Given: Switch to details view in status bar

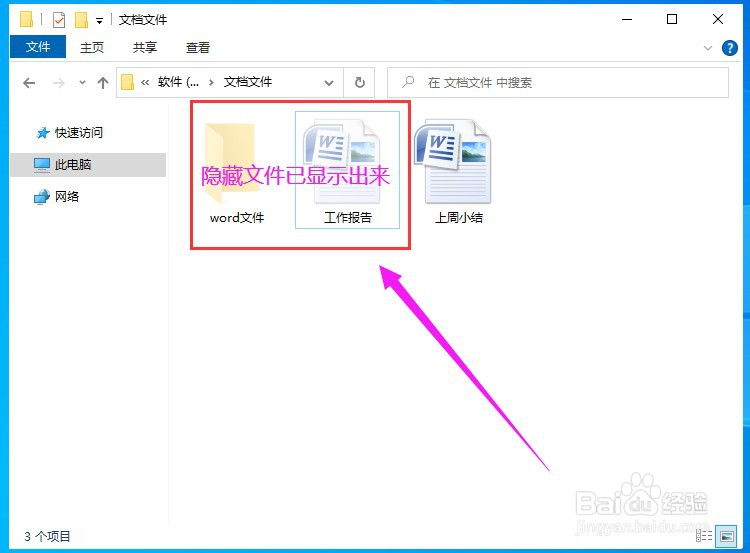Looking at the screenshot, I should pos(704,536).
